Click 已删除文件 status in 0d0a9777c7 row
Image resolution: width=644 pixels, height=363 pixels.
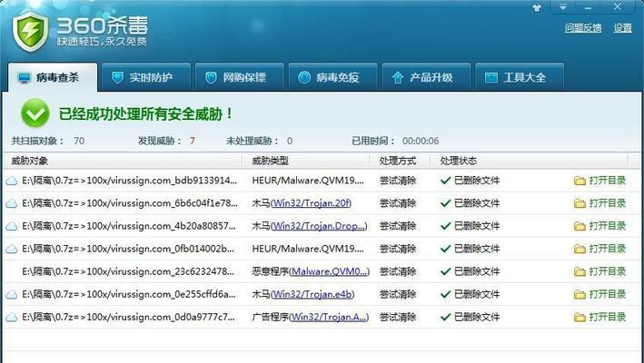[477, 317]
